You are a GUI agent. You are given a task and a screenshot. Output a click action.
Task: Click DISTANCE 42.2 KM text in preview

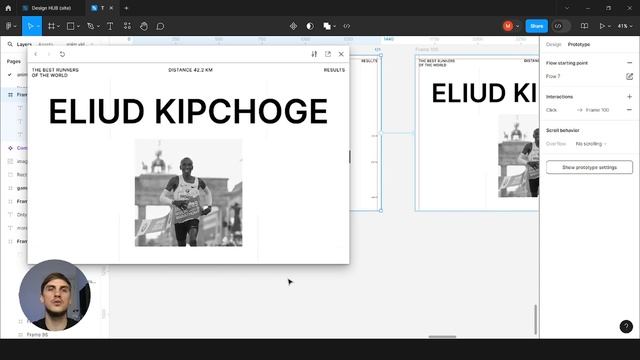190,70
